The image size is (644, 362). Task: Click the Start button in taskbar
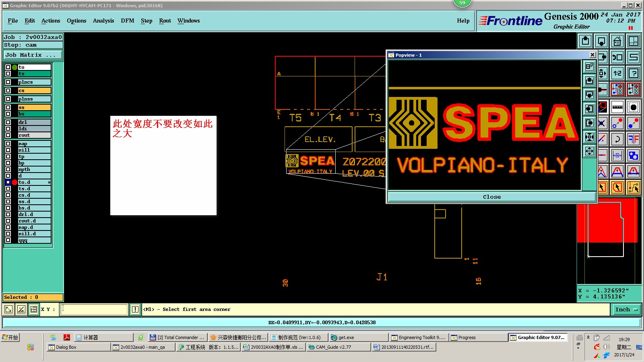click(x=10, y=337)
